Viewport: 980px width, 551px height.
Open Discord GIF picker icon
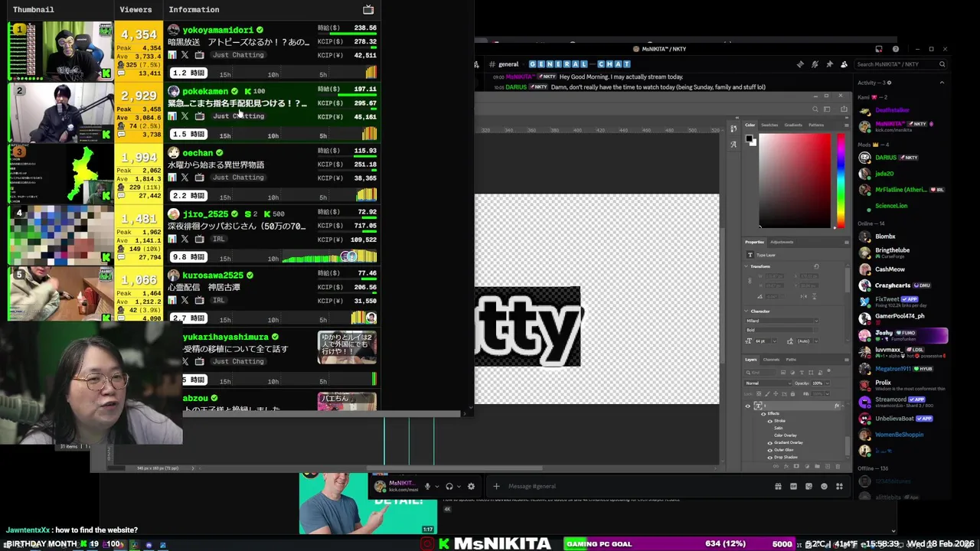click(x=793, y=486)
